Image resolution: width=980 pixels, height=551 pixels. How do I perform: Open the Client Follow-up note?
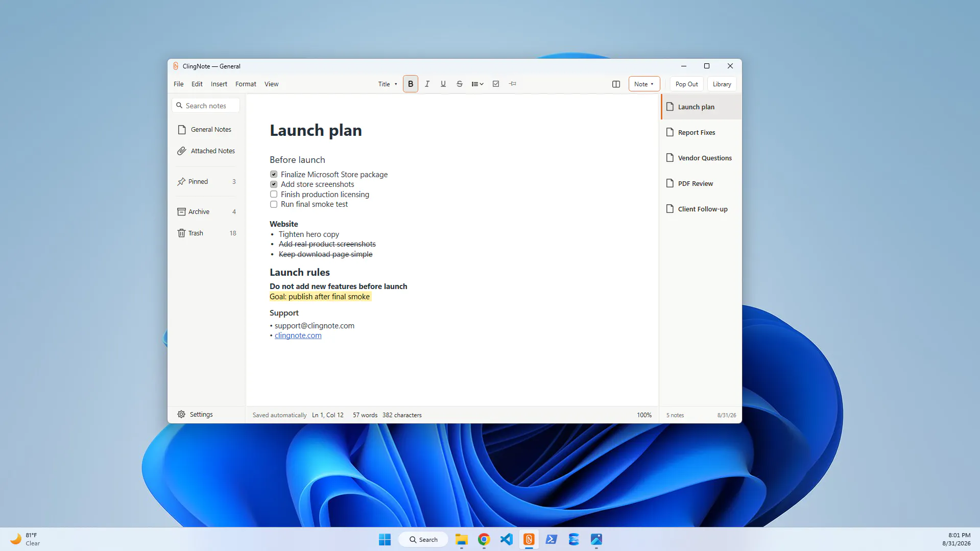(701, 209)
